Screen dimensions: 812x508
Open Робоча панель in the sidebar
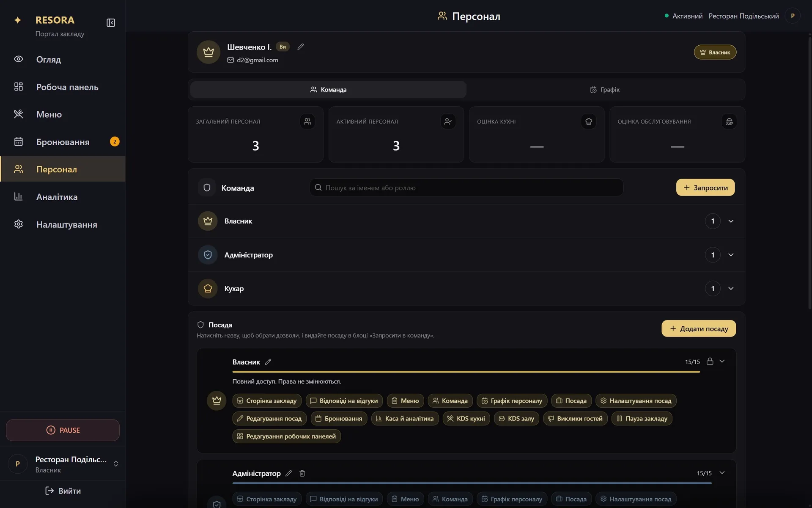coord(63,87)
